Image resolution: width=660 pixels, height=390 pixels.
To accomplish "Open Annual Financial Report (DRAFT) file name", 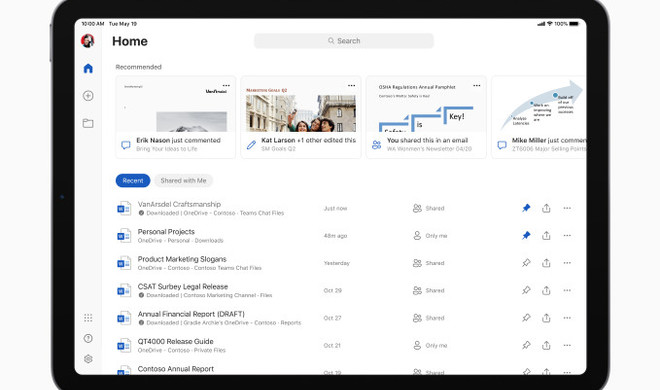I will [191, 314].
